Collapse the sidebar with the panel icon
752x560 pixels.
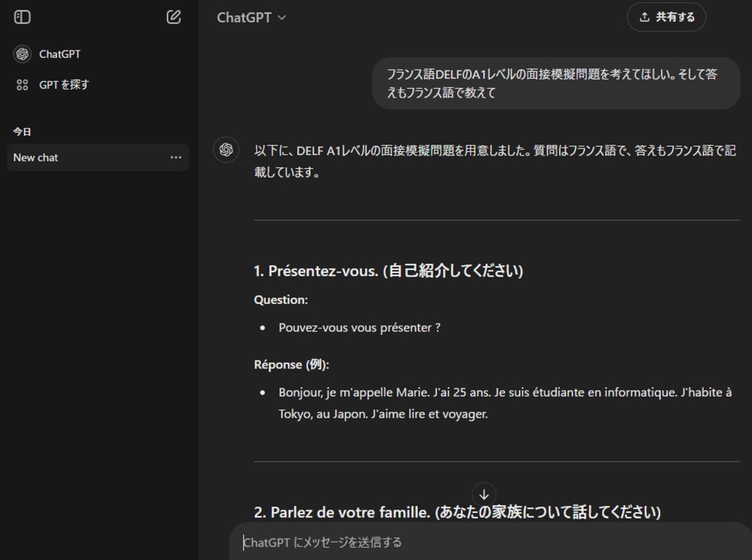pyautogui.click(x=22, y=17)
